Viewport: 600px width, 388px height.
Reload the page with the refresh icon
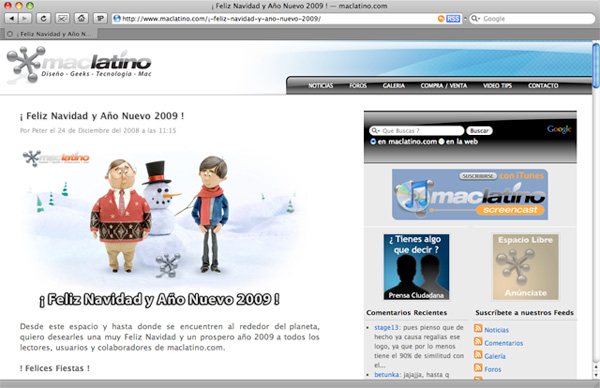point(43,18)
